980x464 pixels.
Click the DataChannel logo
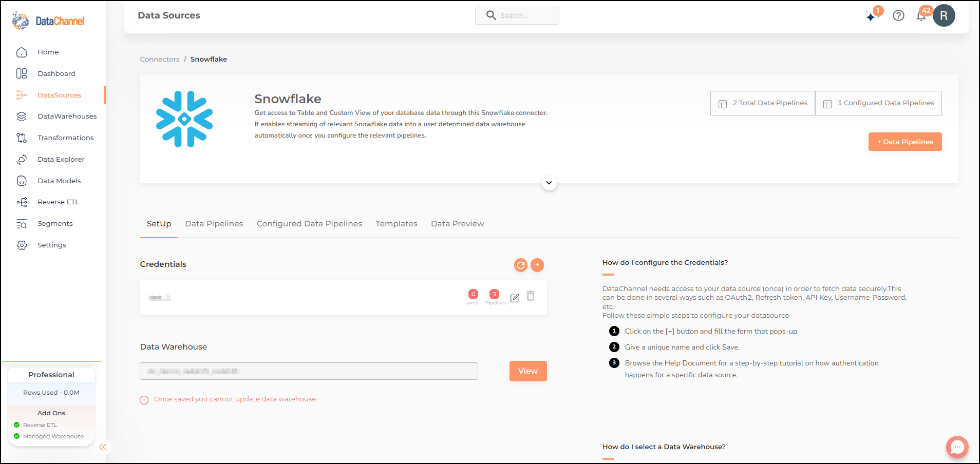(x=48, y=21)
